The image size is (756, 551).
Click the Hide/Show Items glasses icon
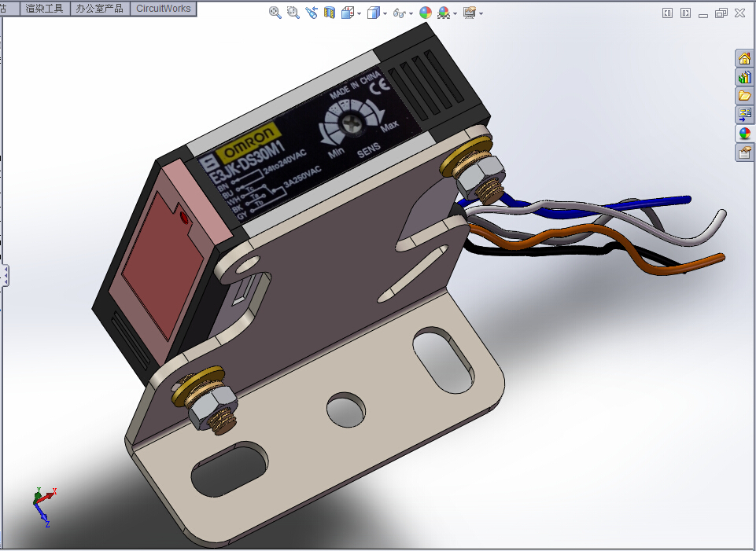[x=399, y=13]
